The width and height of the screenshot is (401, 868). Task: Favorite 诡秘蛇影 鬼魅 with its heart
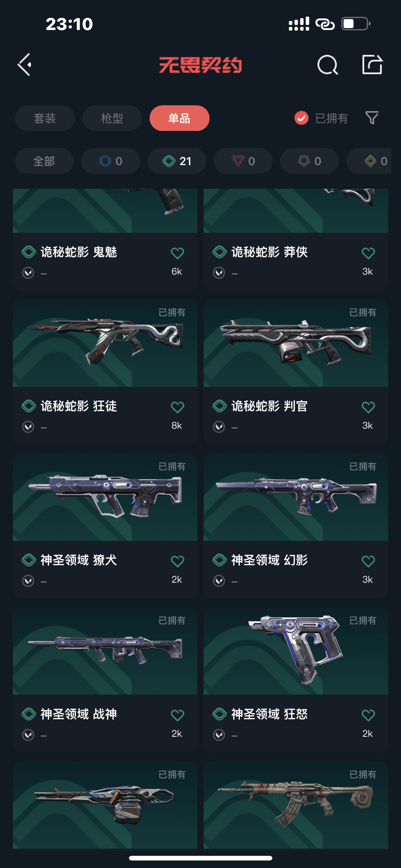(x=177, y=253)
